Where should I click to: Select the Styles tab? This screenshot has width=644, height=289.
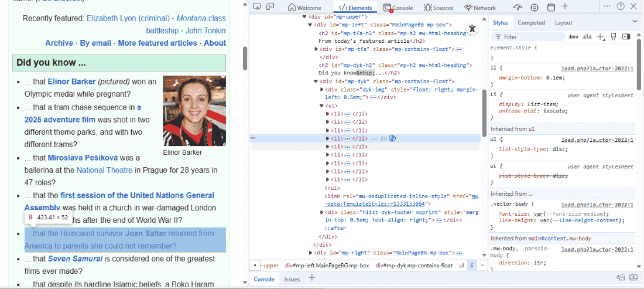pyautogui.click(x=500, y=23)
